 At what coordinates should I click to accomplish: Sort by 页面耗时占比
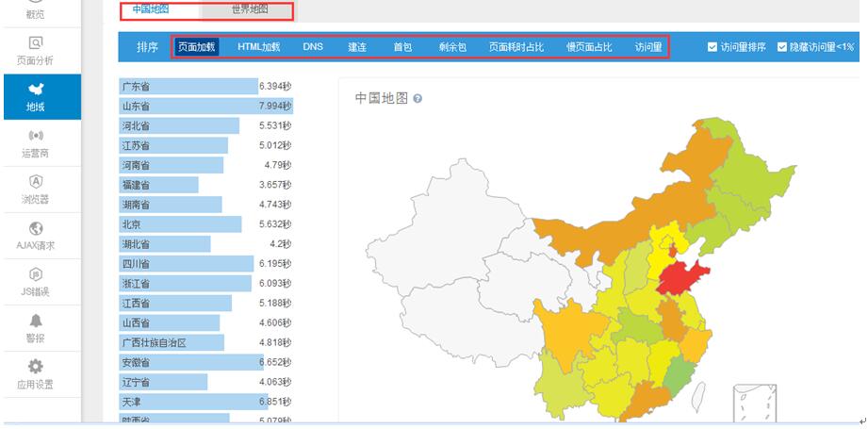tap(516, 47)
